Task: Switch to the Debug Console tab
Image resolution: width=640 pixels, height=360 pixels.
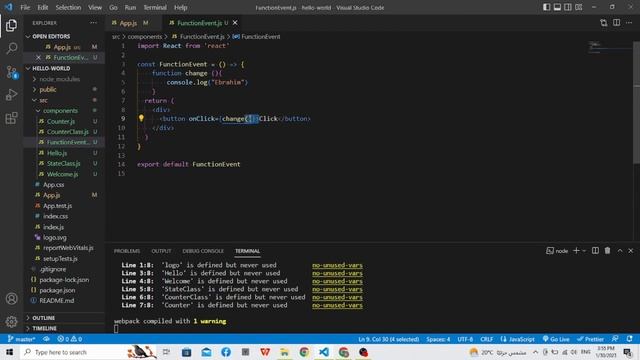Action: point(203,251)
